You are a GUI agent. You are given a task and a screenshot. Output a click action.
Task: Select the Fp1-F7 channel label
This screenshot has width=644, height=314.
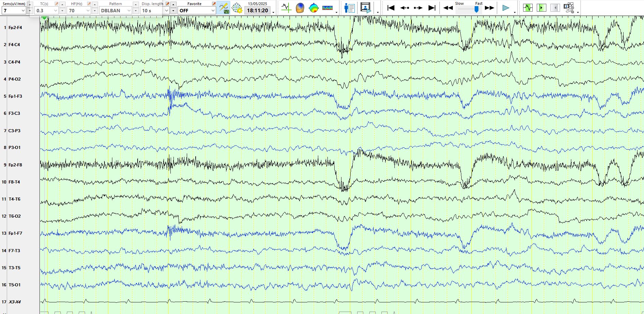(x=15, y=233)
